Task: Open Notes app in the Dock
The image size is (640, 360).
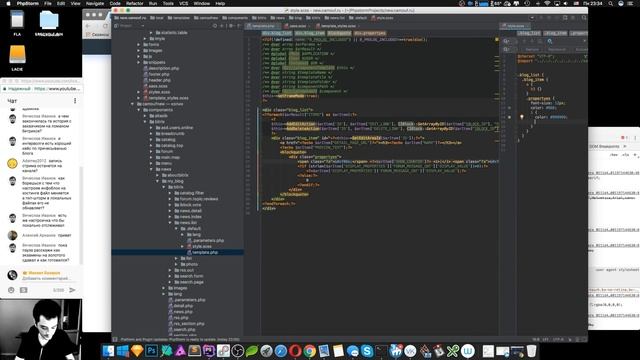Action: click(x=338, y=351)
